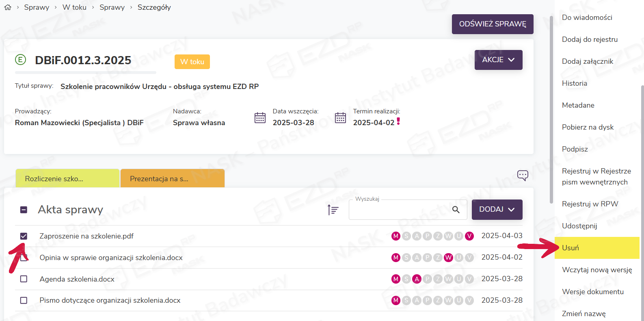
Task: Click the Data wszczęcia calendar icon
Action: pos(260,118)
